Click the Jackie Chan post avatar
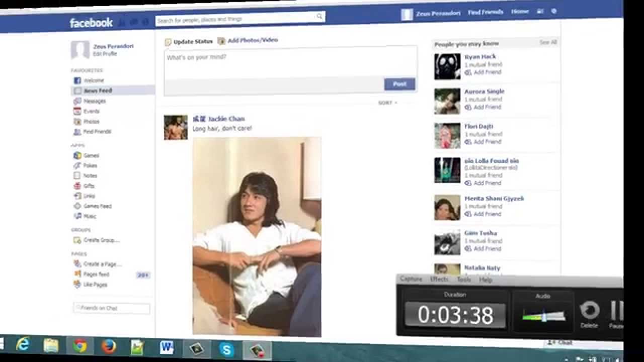This screenshot has height=362, width=644. click(x=176, y=127)
